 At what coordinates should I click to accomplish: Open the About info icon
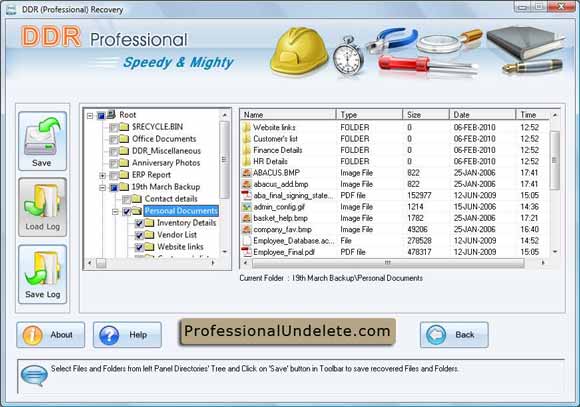(x=33, y=335)
